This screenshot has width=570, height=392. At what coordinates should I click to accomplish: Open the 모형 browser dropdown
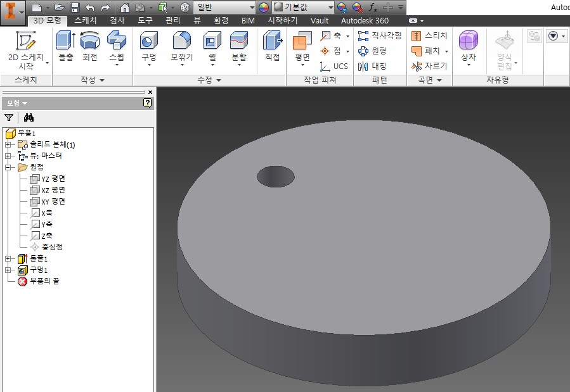pyautogui.click(x=17, y=103)
